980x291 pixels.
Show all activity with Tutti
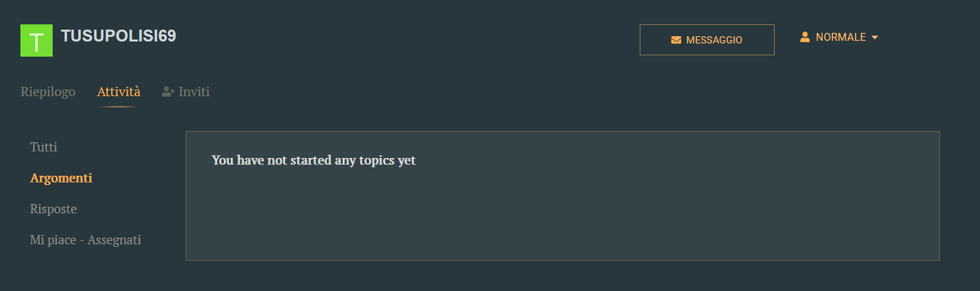[x=43, y=147]
